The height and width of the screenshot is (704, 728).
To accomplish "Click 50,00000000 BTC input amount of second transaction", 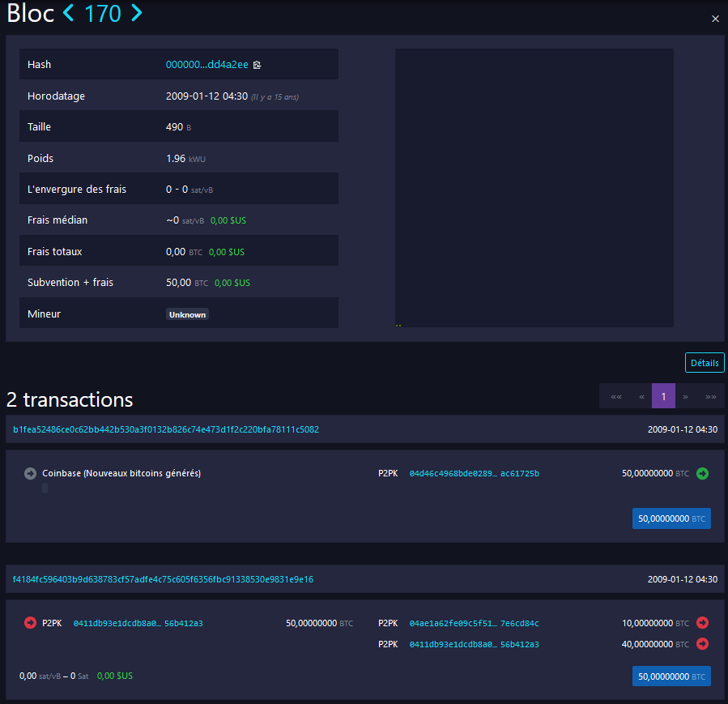I will point(319,623).
